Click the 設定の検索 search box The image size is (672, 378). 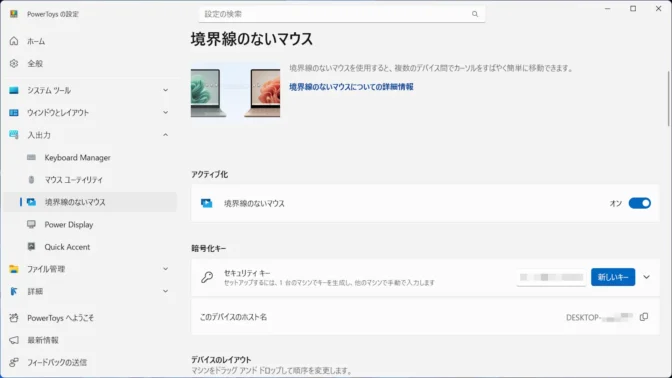[x=342, y=14]
